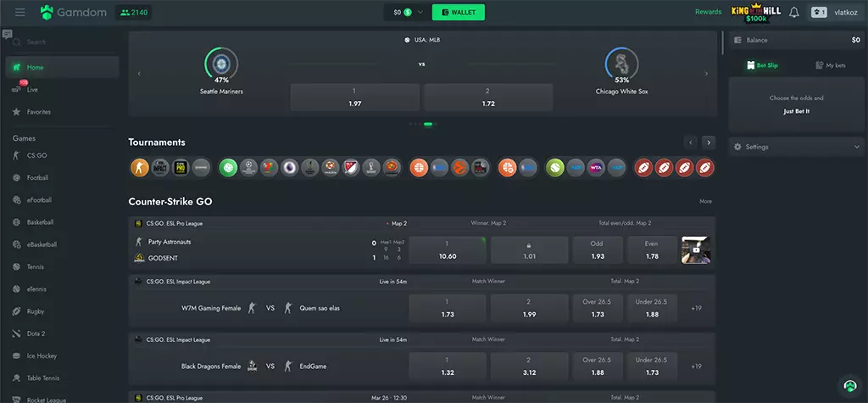Open the live support chat icon
Viewport: 868px width, 403px height.
coord(849,386)
